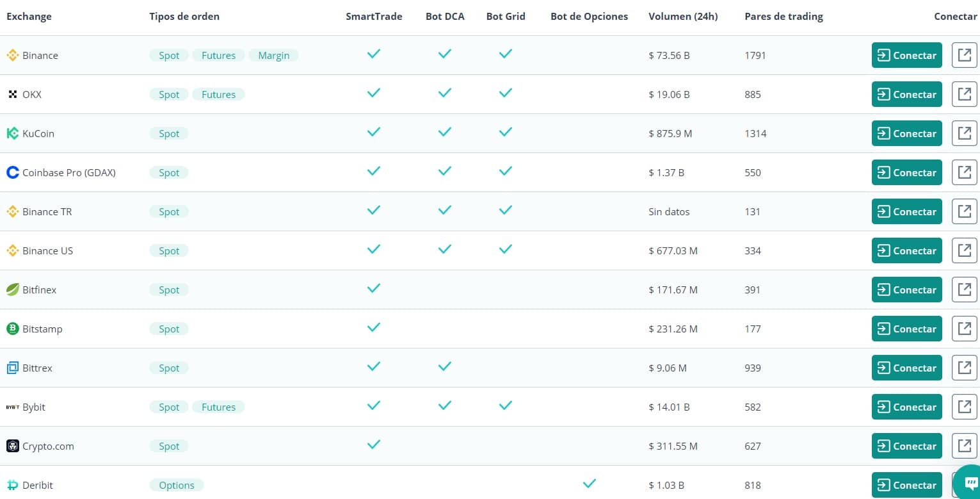The height and width of the screenshot is (499, 980).
Task: Click the Spot tag in KuCoin row
Action: click(169, 133)
